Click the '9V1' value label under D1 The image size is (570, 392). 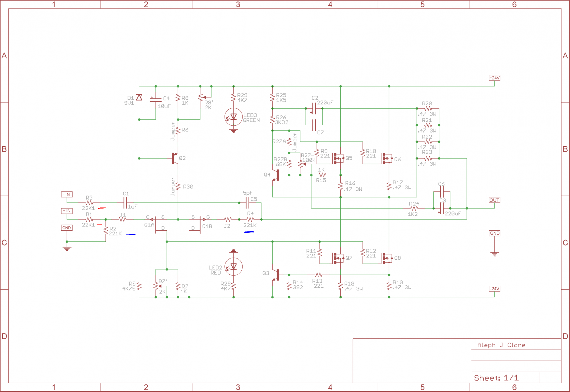[129, 103]
